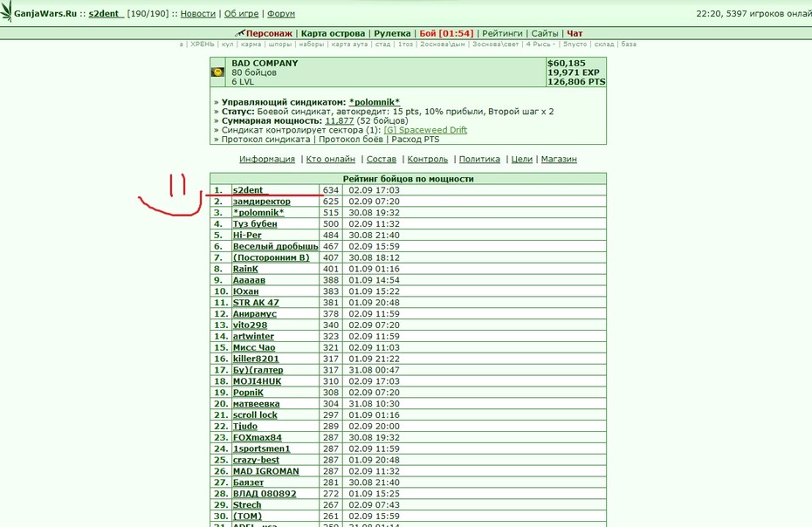Click the GanjaWars leaf logo

(6, 11)
